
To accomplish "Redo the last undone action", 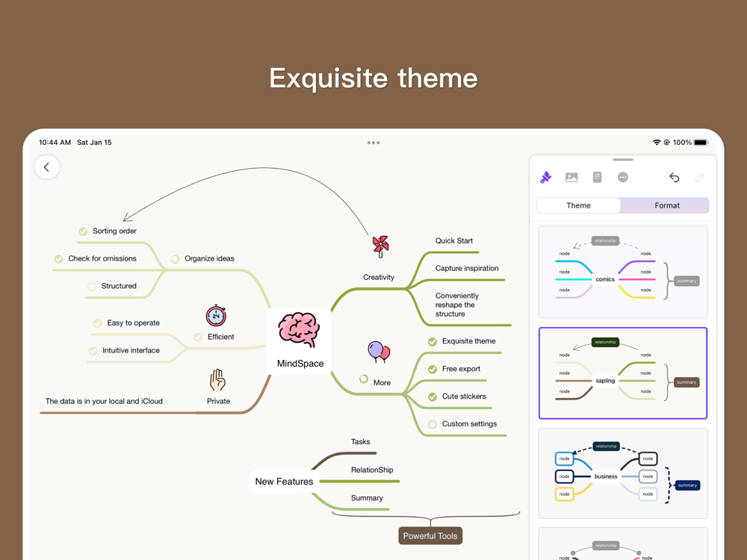I will coord(700,178).
